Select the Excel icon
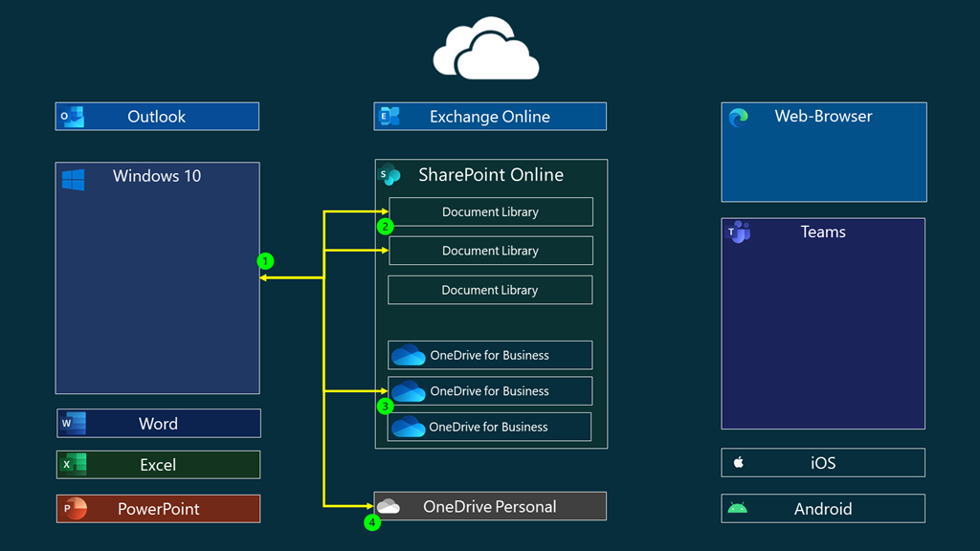The image size is (980, 551). pyautogui.click(x=73, y=465)
